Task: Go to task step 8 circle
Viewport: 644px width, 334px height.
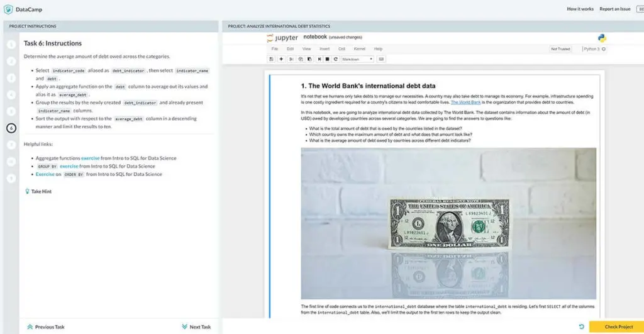Action: pyautogui.click(x=11, y=162)
